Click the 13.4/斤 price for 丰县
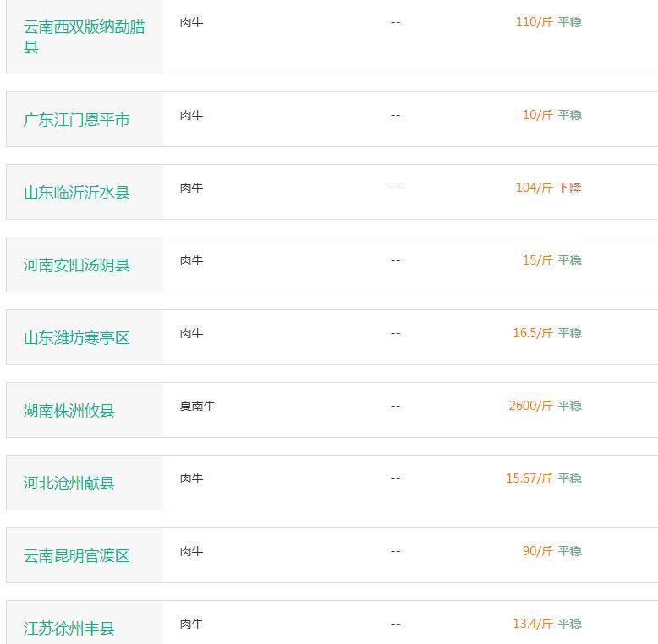The height and width of the screenshot is (644, 658). pyautogui.click(x=533, y=624)
